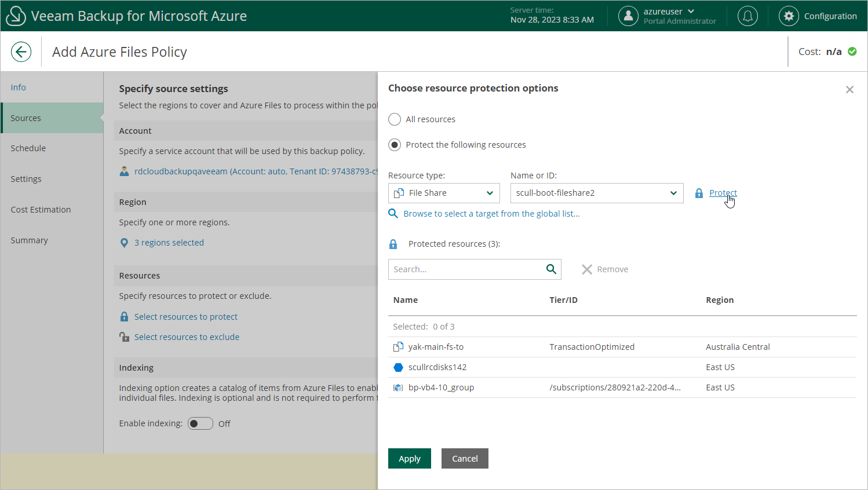Viewport: 868px width, 490px height.
Task: Select the scullrcdisks142 row name
Action: point(437,367)
